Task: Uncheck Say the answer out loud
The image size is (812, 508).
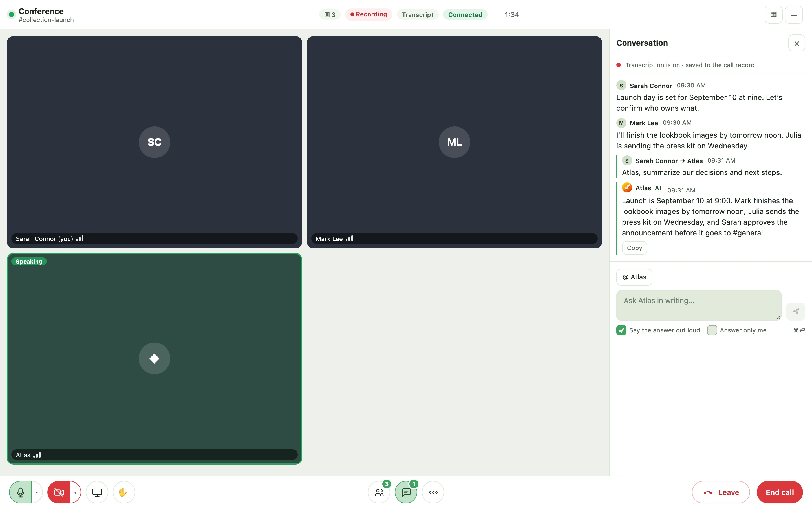Action: (x=621, y=330)
